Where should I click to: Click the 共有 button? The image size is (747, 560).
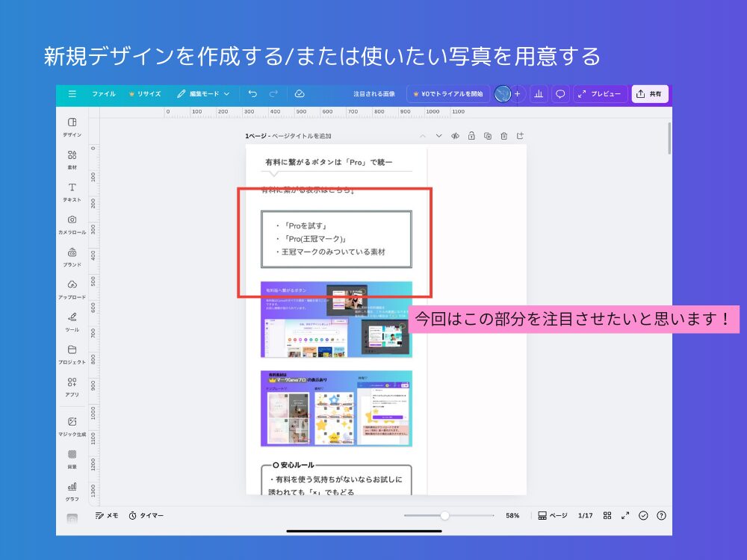(x=650, y=93)
